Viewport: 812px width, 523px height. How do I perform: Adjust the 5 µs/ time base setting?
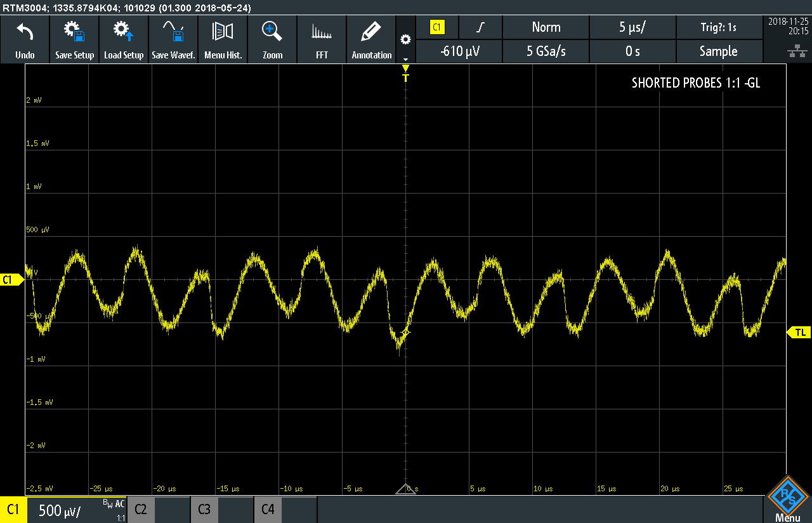click(x=632, y=27)
